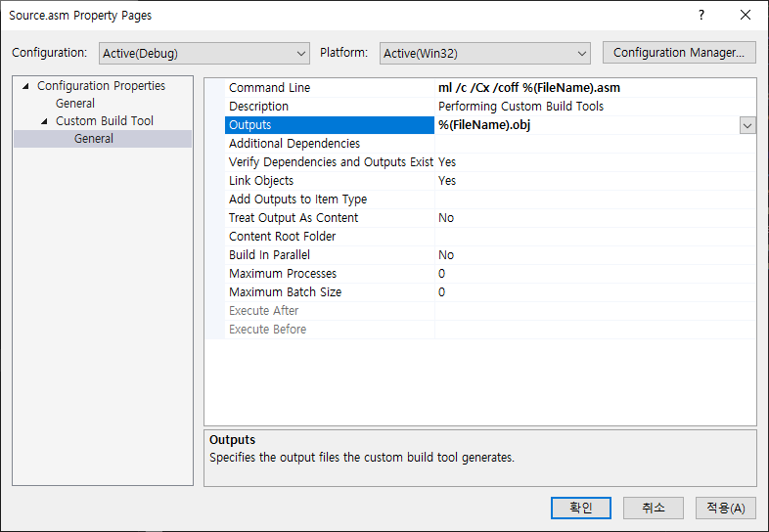Click the 확인 (OK) button
769x532 pixels.
point(581,508)
